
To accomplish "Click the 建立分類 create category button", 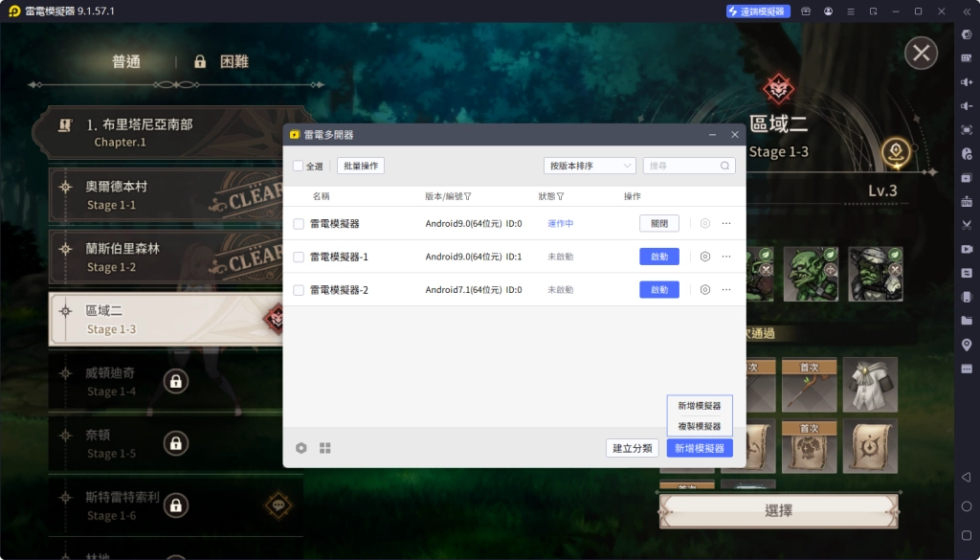I will (x=632, y=448).
